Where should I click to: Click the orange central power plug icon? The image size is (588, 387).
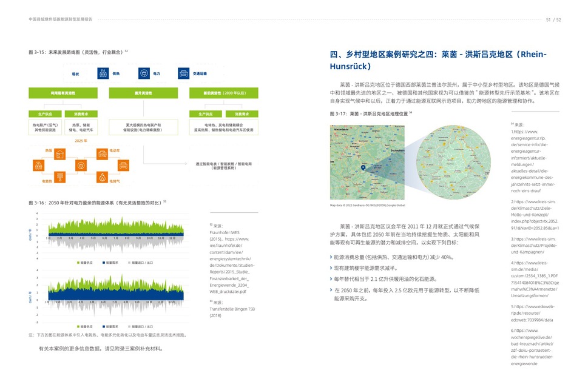81,164
